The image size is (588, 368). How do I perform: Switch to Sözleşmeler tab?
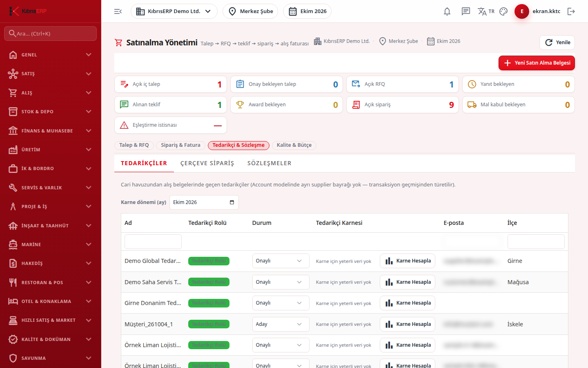[x=269, y=163]
